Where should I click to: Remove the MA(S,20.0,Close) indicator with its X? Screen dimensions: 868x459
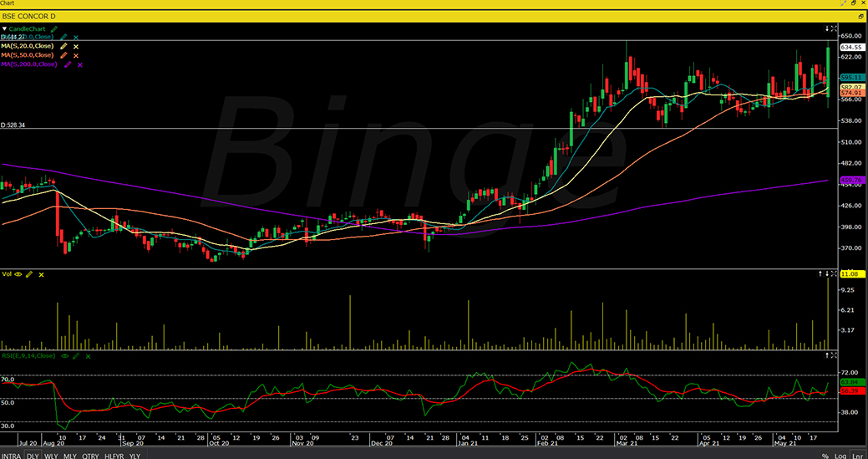tap(76, 47)
